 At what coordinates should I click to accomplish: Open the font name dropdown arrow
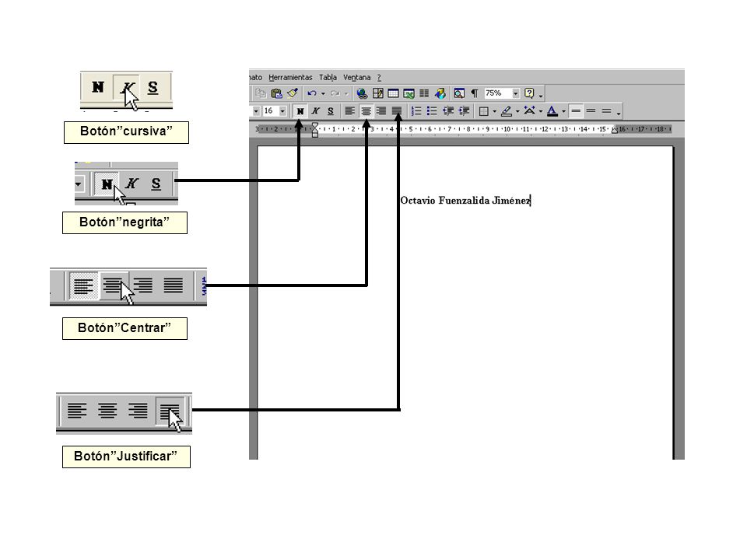coord(256,111)
